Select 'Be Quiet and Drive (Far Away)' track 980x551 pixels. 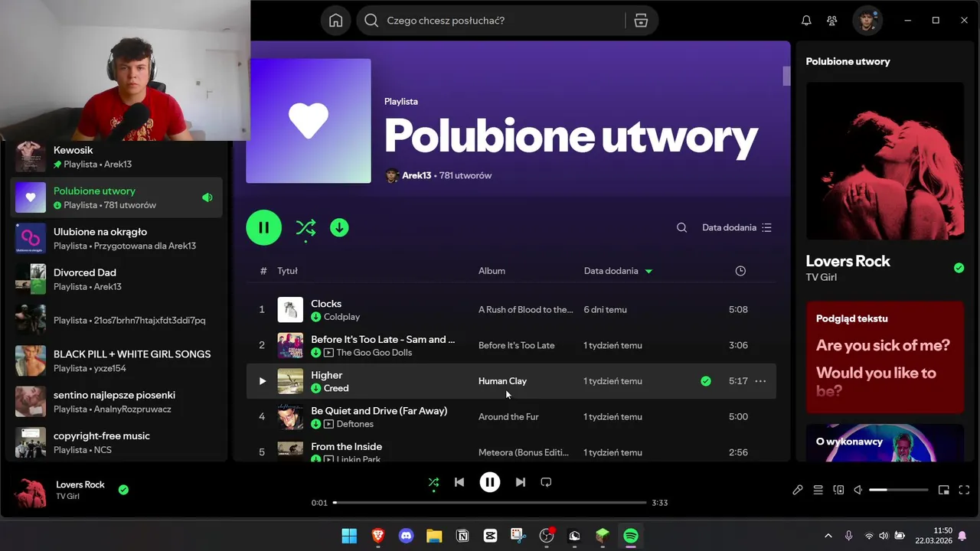379,411
